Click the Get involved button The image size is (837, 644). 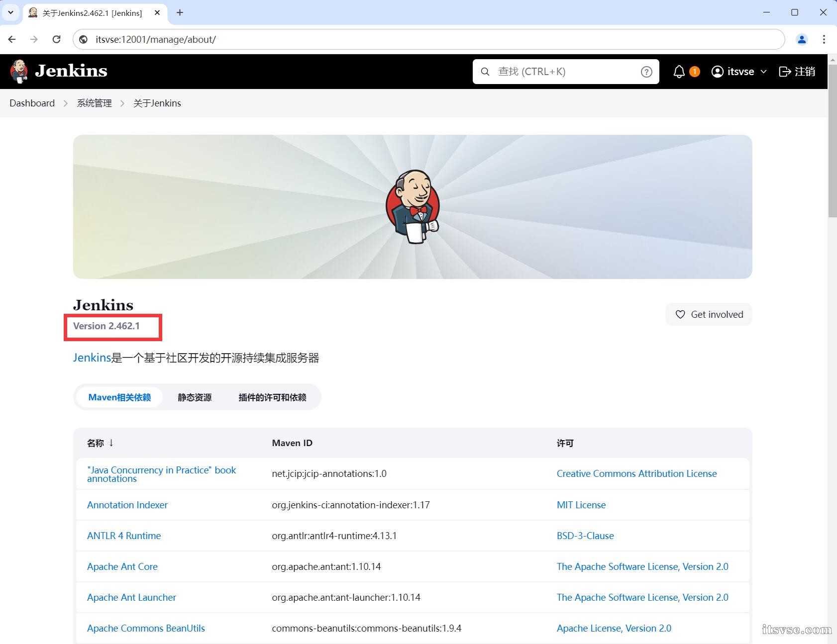709,314
